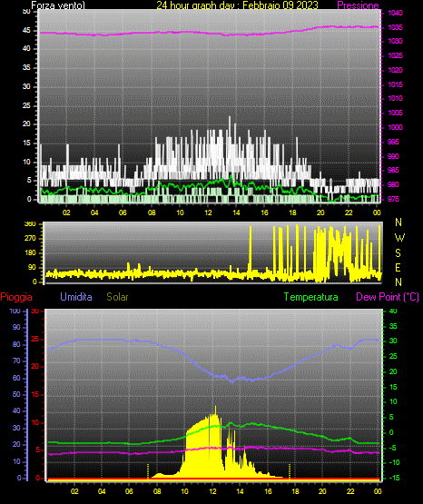Click the 12 hour tick on bottom graph
The width and height of the screenshot is (423, 504).
[212, 491]
